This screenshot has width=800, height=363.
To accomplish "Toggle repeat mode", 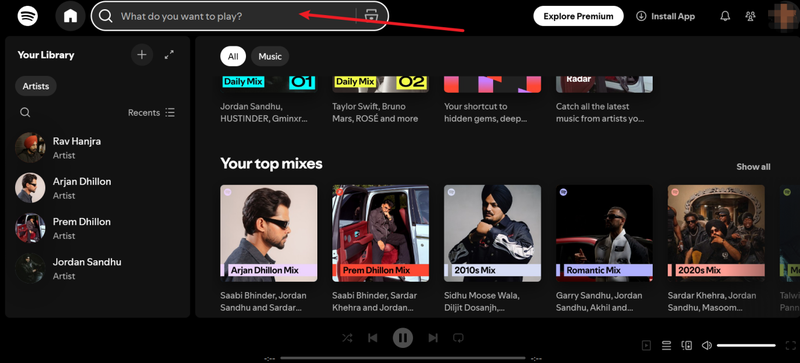I will point(458,337).
